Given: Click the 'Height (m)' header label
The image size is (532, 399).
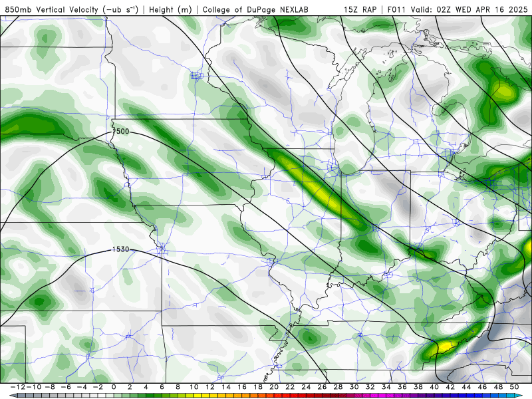Looking at the screenshot, I should point(170,10).
